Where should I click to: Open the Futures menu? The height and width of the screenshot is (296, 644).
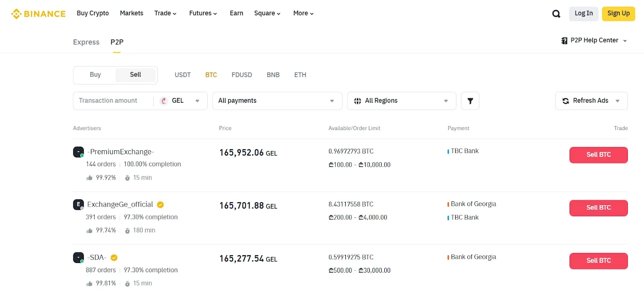(x=203, y=13)
